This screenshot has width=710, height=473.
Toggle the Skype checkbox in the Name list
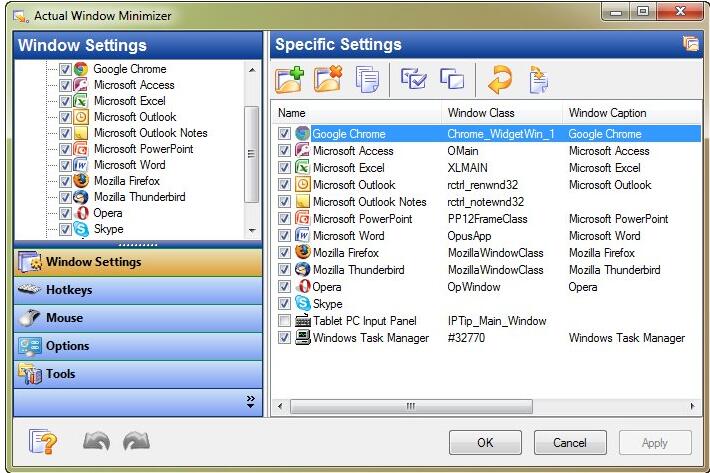click(x=284, y=303)
